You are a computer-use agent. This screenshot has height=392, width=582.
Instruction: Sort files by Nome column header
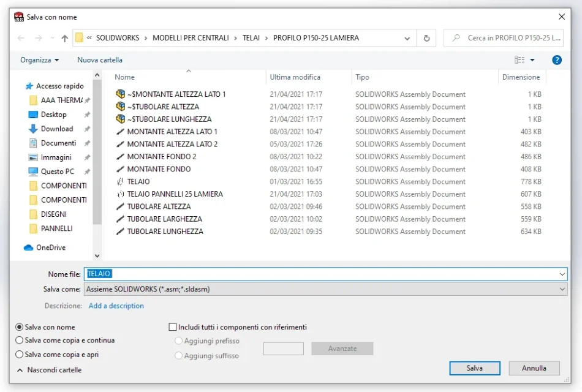click(x=124, y=77)
